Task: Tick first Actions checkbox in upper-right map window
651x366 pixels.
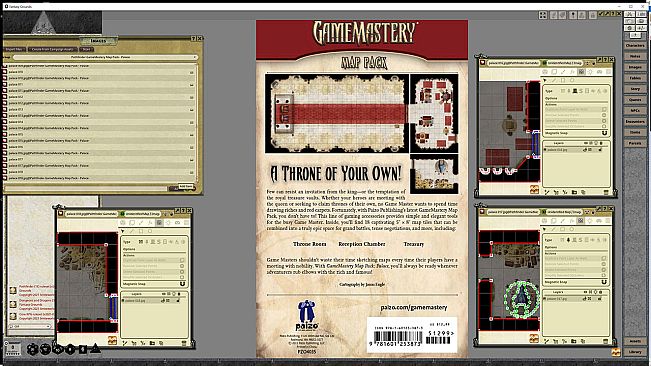Action: click(x=604, y=109)
